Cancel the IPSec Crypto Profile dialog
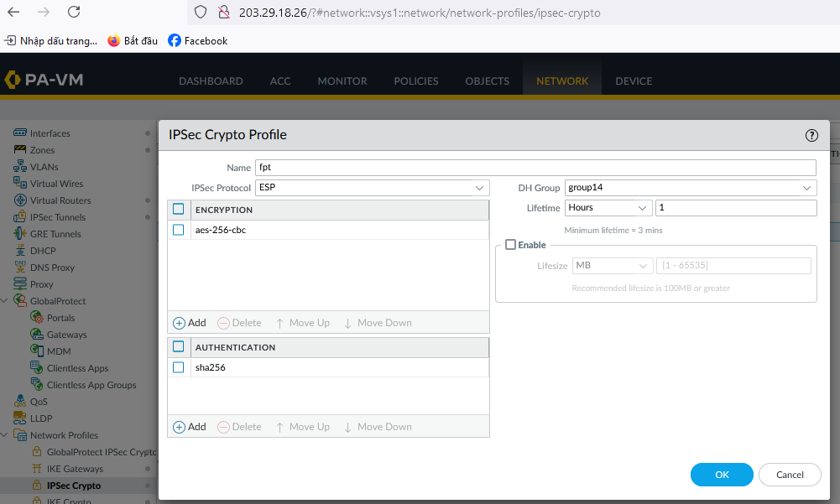 point(789,475)
